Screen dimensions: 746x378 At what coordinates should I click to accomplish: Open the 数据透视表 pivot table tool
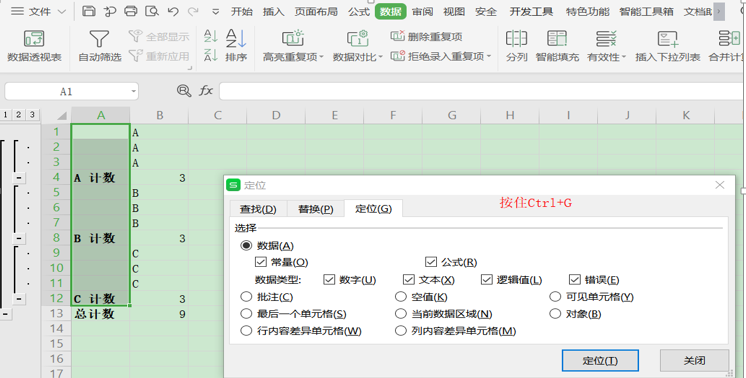click(x=34, y=46)
